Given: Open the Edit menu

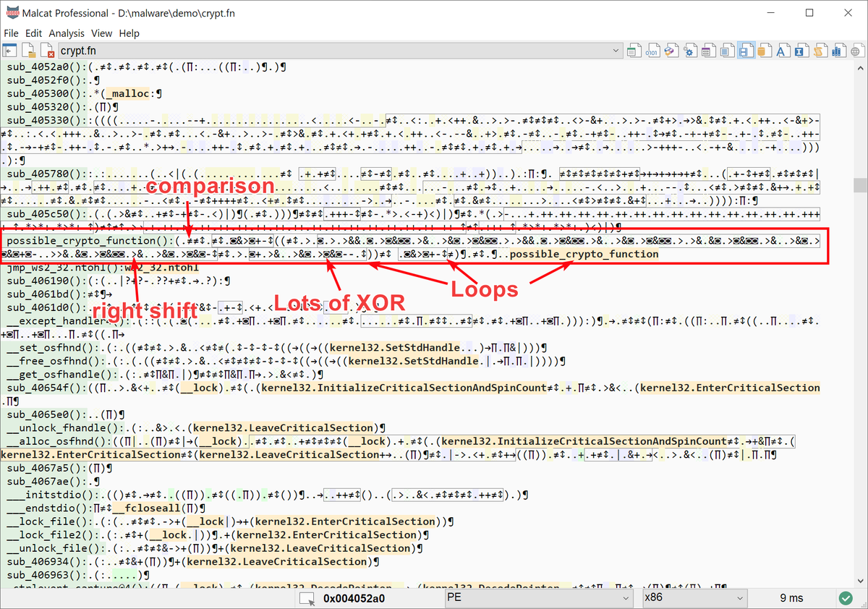Looking at the screenshot, I should [x=33, y=33].
